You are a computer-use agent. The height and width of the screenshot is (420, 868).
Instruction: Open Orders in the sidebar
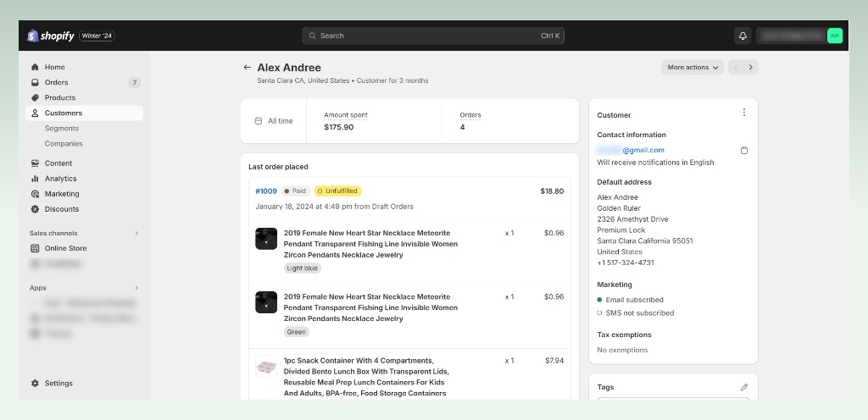pyautogui.click(x=84, y=82)
